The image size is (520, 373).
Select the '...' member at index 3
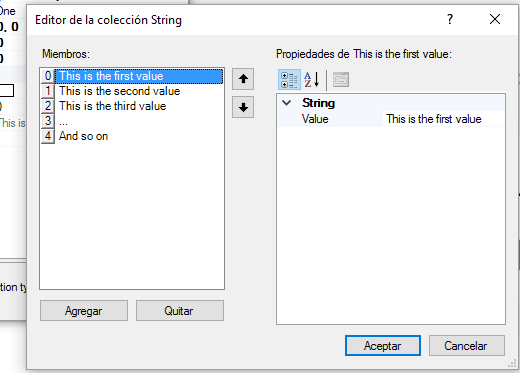(x=63, y=121)
